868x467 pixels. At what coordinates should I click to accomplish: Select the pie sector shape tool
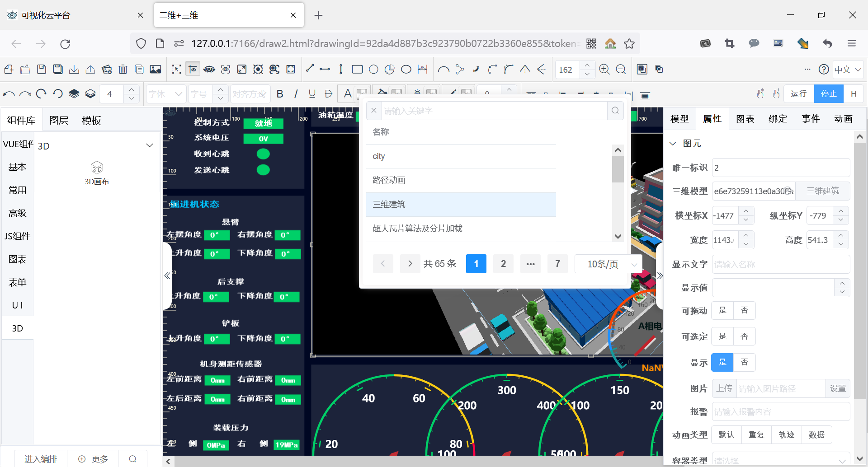tap(390, 69)
